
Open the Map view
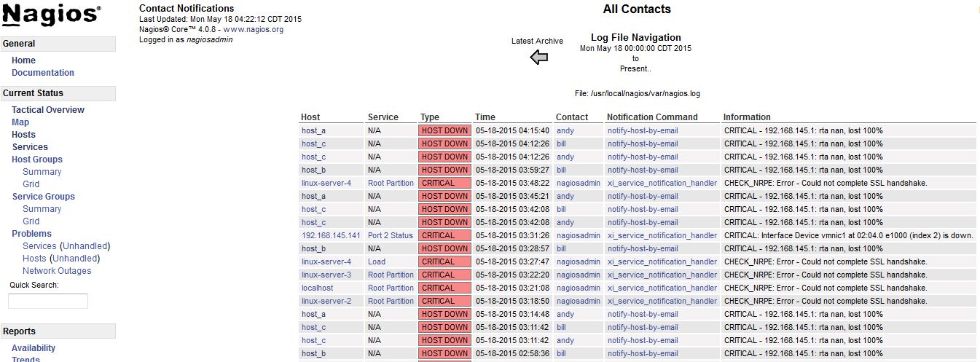tap(20, 122)
